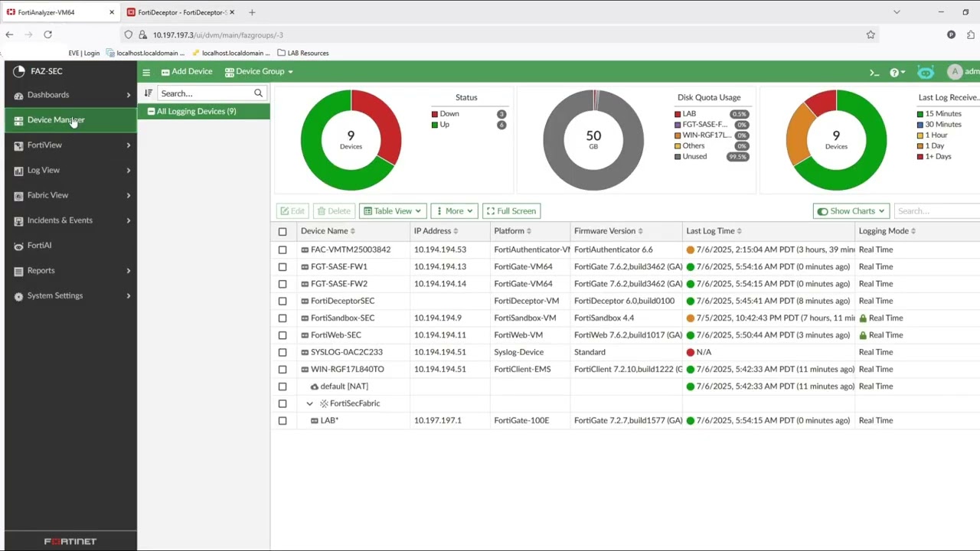Click the device search input field

point(205,93)
